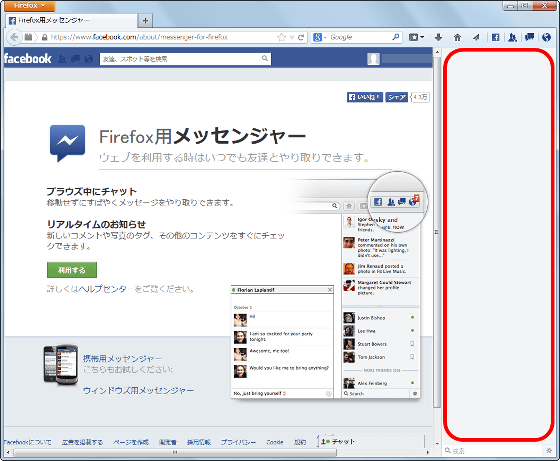Click the facebook logo in header
This screenshot has height=461, width=560.
[x=28, y=59]
